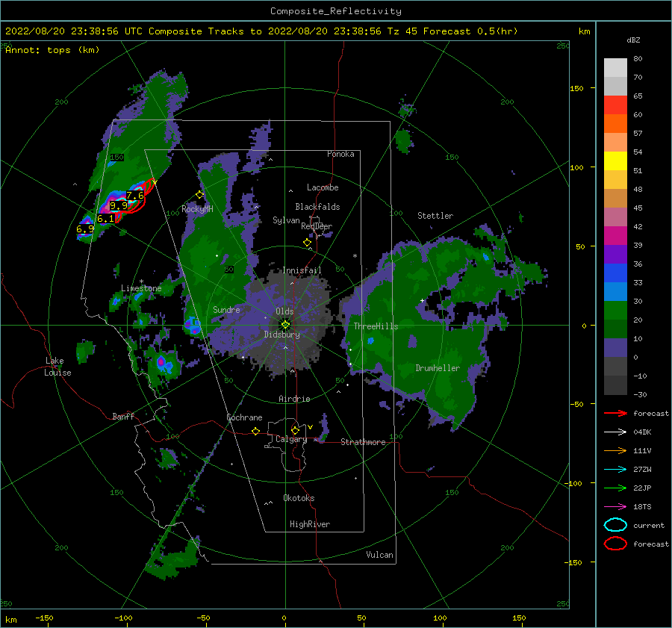Select the yellow diamond marker below RedDeer
This screenshot has height=628, width=672.
[307, 243]
